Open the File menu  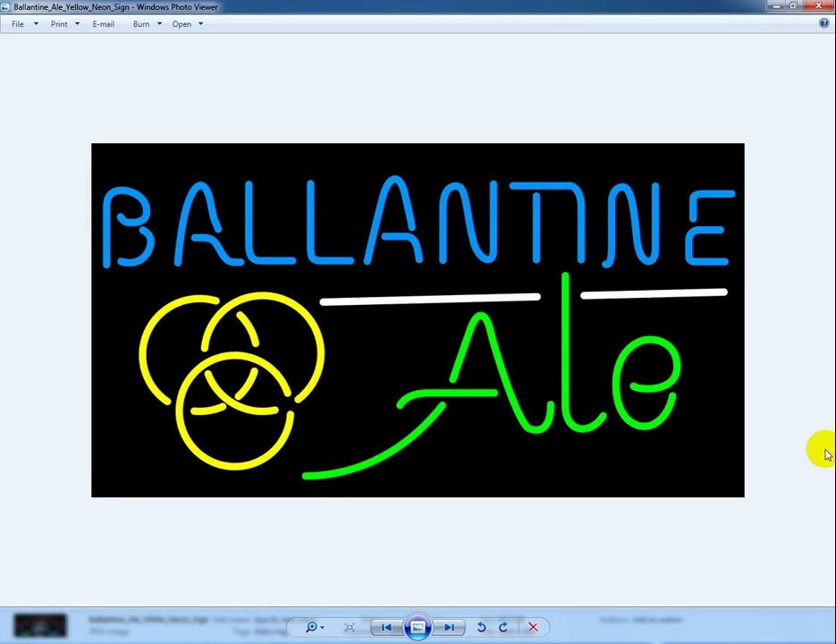[x=18, y=24]
